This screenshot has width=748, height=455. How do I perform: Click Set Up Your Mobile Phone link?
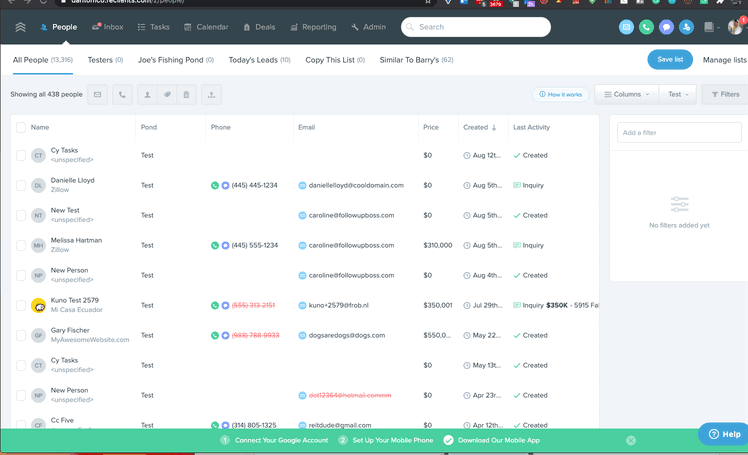tap(393, 441)
